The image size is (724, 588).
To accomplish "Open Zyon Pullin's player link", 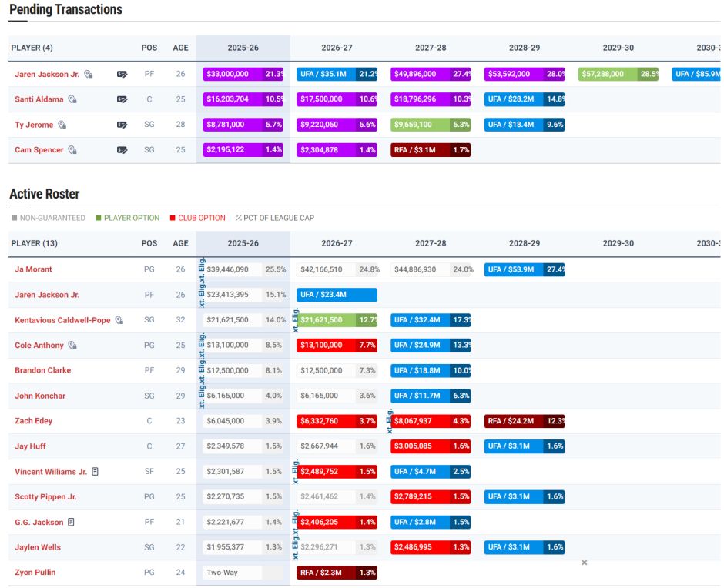I will (35, 573).
